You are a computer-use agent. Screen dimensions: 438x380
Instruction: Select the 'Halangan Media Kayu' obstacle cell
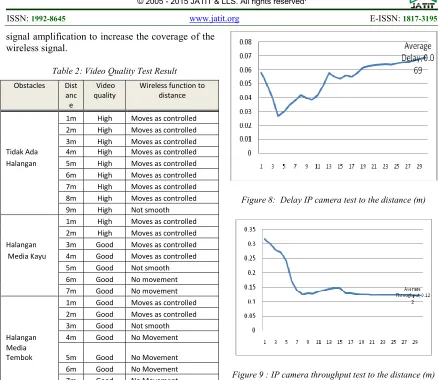pyautogui.click(x=29, y=255)
